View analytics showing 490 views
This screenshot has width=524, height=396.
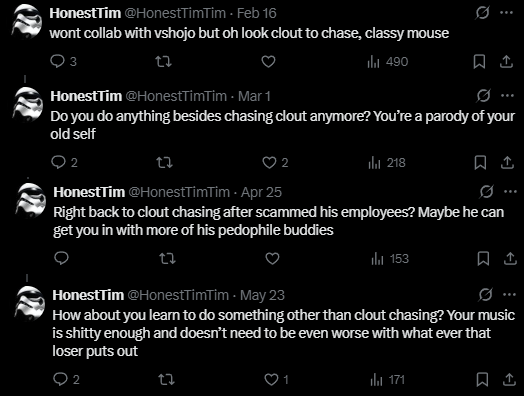pyautogui.click(x=388, y=61)
